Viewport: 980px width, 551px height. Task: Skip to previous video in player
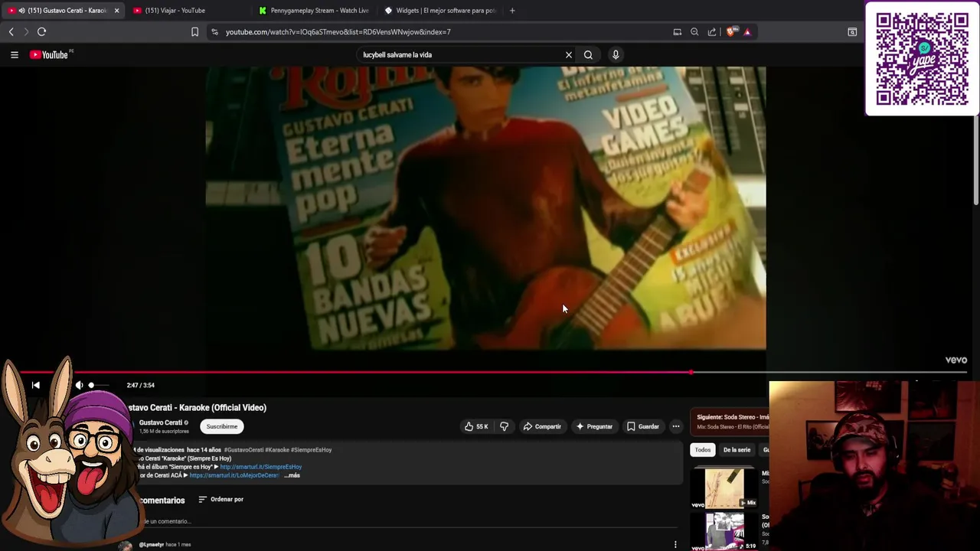point(35,385)
